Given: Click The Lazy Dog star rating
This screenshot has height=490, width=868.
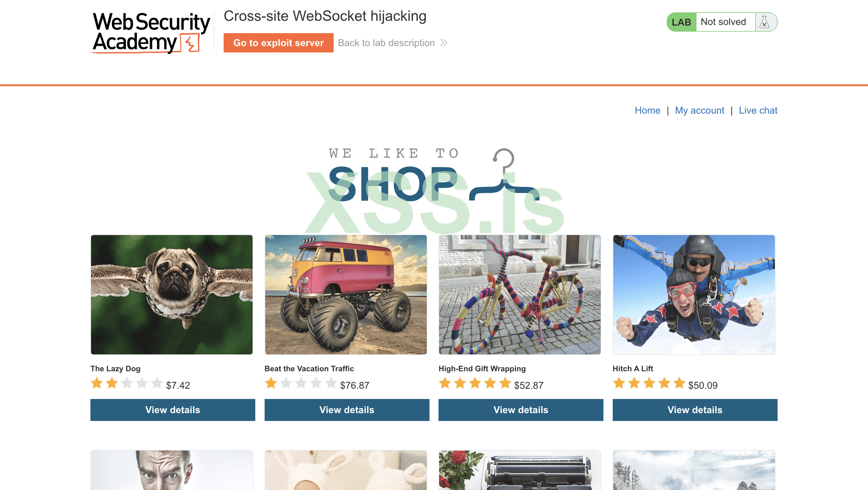Looking at the screenshot, I should [127, 383].
